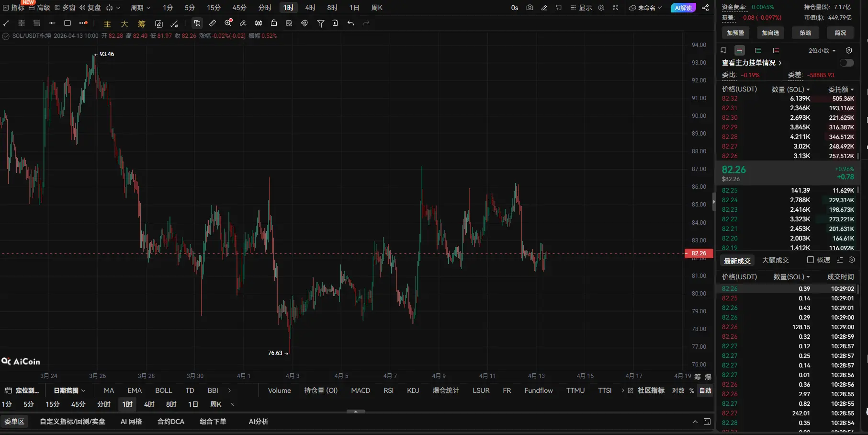868x435 pixels.
Task: Click the 加自选 button
Action: (x=770, y=33)
